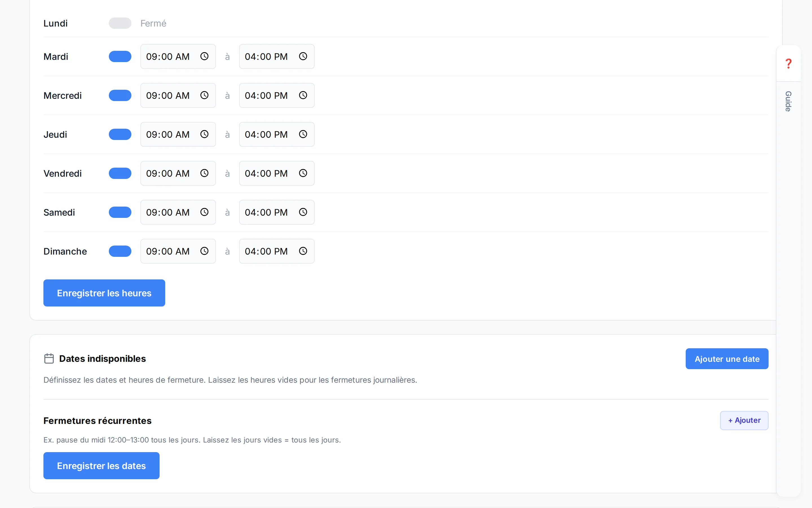
Task: Edit Samedi 09:00 AM start time field
Action: click(178, 212)
